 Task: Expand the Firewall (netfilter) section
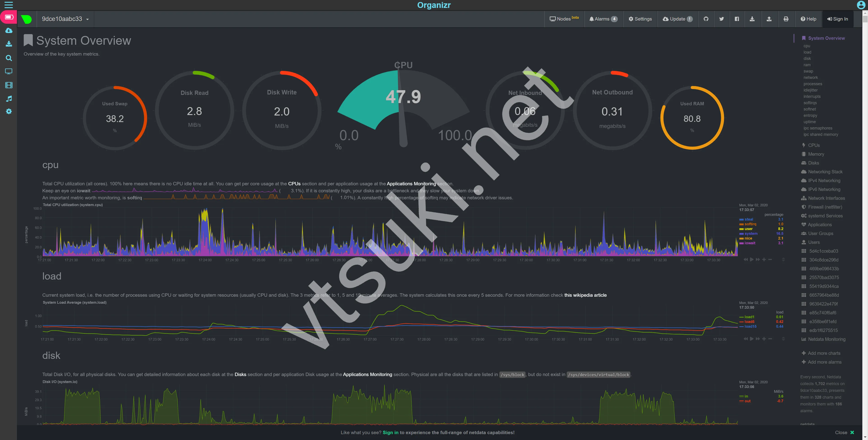pyautogui.click(x=821, y=207)
